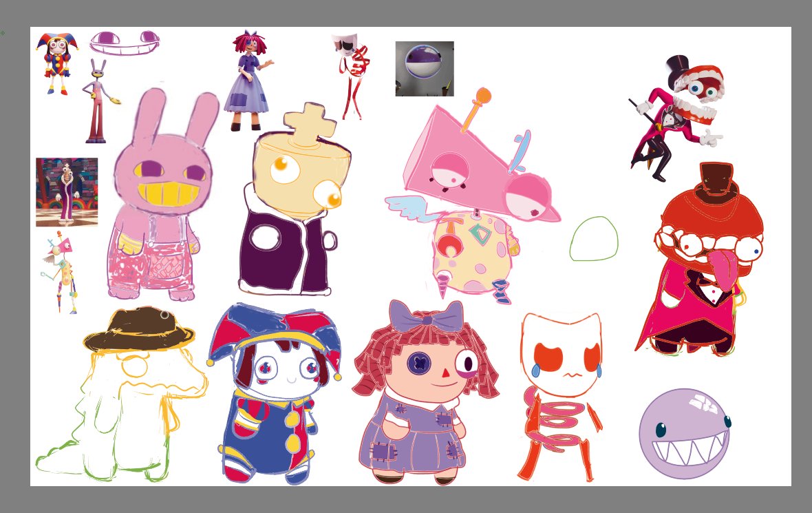Click the chess king reference with checkered floor
812x513 pixels.
pyautogui.click(x=67, y=192)
